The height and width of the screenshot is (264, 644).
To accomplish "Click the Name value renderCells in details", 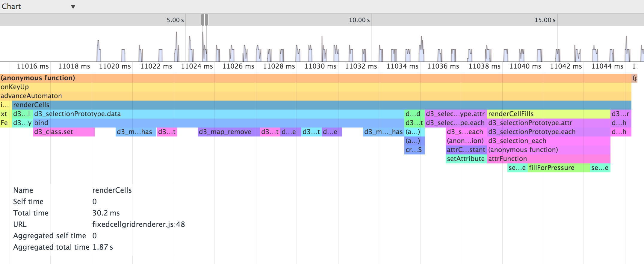I will pos(112,190).
